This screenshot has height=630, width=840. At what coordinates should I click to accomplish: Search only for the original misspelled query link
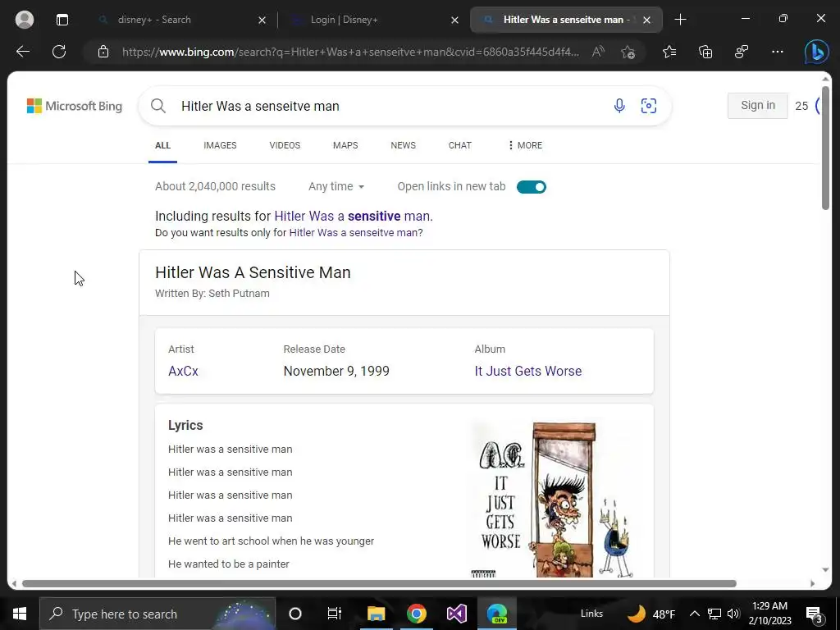point(356,232)
